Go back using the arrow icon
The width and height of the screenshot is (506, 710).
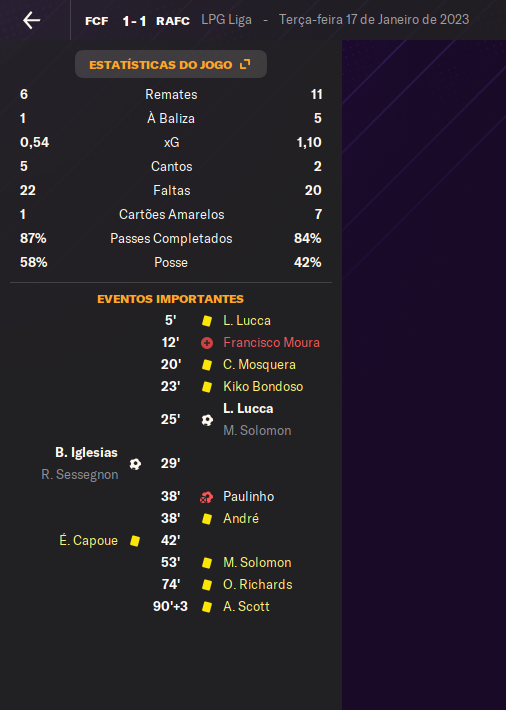[32, 20]
